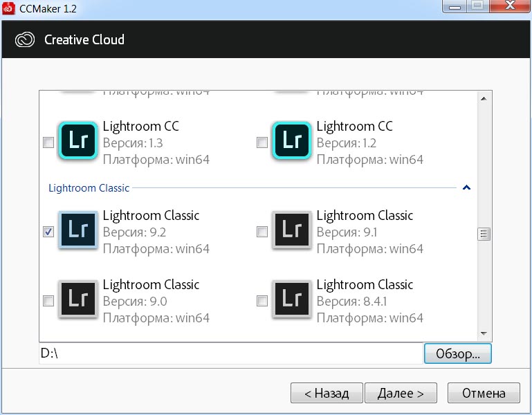Image resolution: width=532 pixels, height=415 pixels.
Task: Minimize the CCMaker window
Action: click(x=455, y=6)
